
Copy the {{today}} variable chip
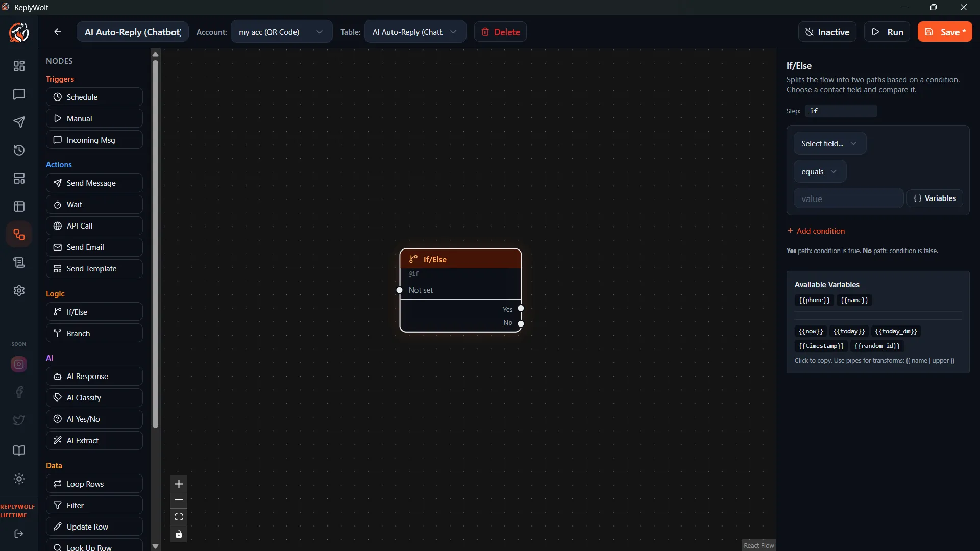849,331
